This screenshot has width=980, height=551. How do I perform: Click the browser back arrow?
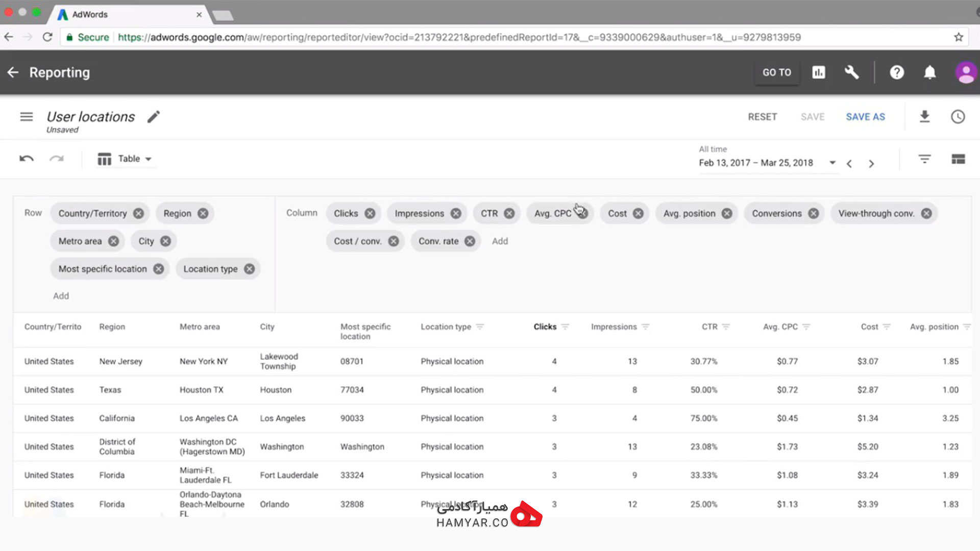point(9,37)
